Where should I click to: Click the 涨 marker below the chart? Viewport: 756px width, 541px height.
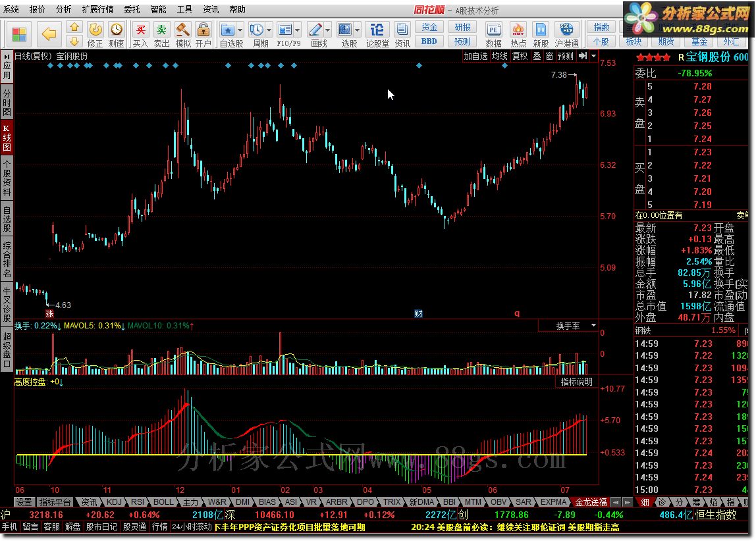click(49, 314)
